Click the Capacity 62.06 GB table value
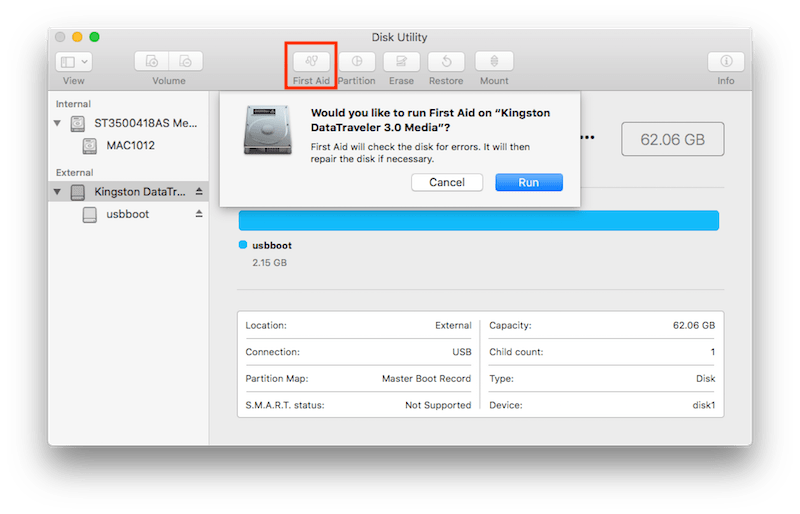Image resolution: width=800 pixels, height=514 pixels. [694, 326]
